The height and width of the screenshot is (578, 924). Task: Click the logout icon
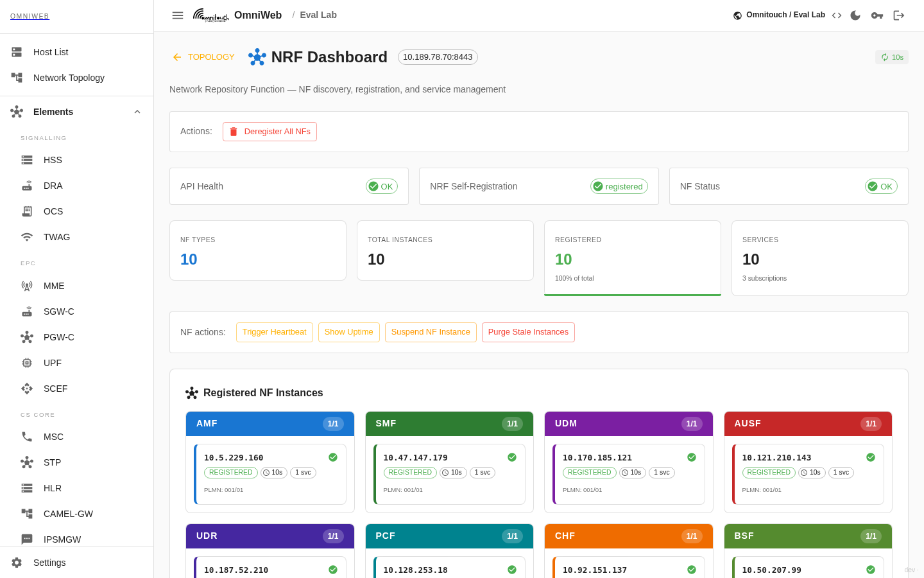pos(899,15)
